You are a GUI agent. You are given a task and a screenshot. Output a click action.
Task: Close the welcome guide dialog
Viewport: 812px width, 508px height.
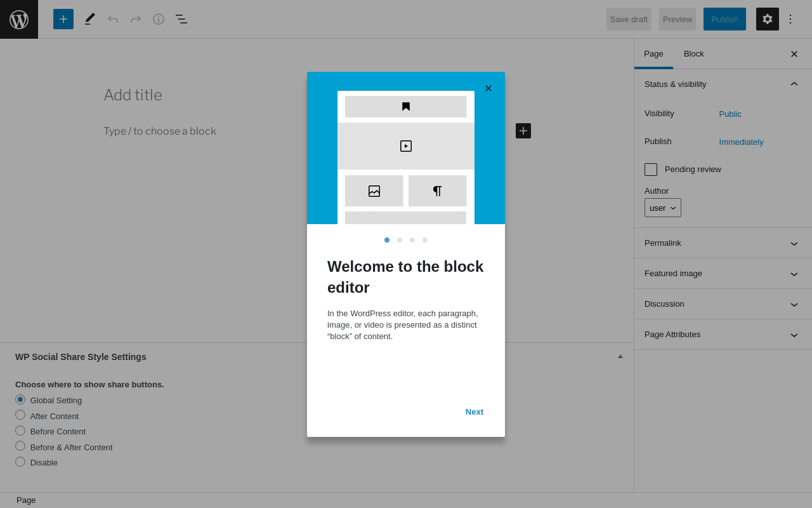point(488,88)
